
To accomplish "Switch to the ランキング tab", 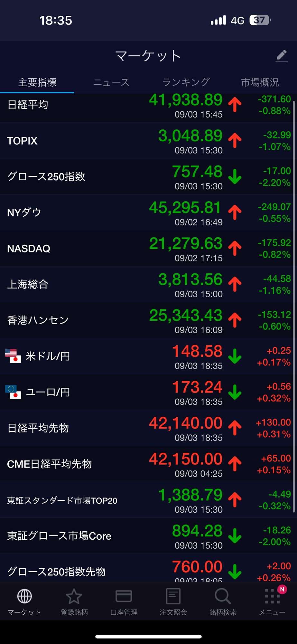I will [186, 82].
